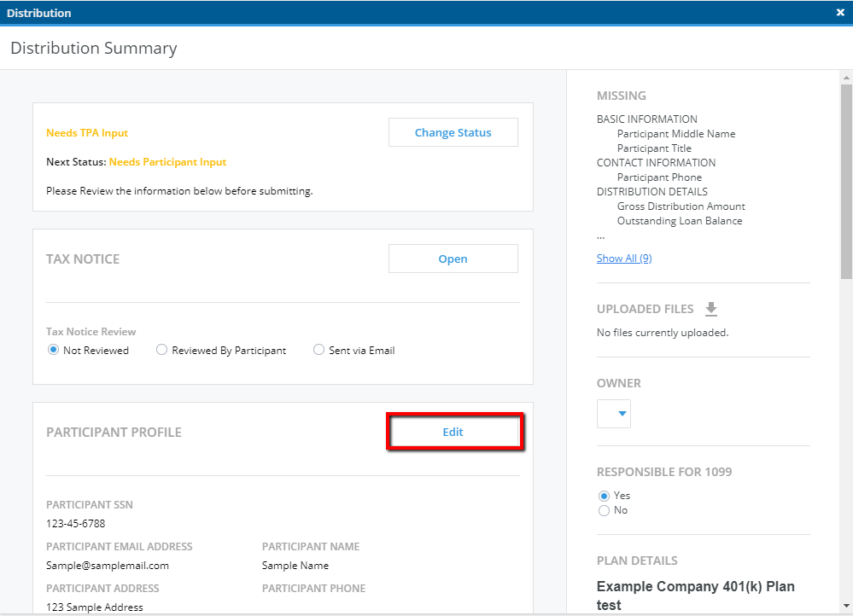Click the Distribution Summary heading
Screen dimensions: 853x616
tap(94, 48)
